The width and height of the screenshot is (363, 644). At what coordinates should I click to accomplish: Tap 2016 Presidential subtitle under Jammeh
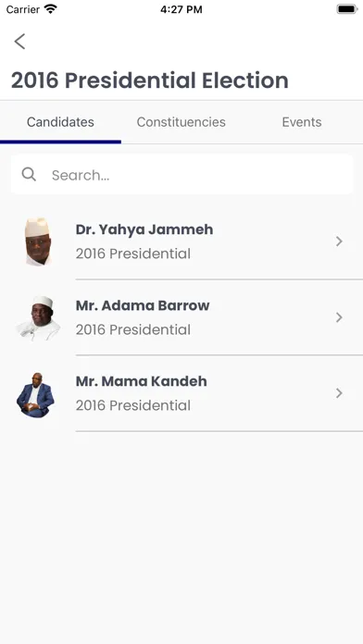[x=133, y=254]
